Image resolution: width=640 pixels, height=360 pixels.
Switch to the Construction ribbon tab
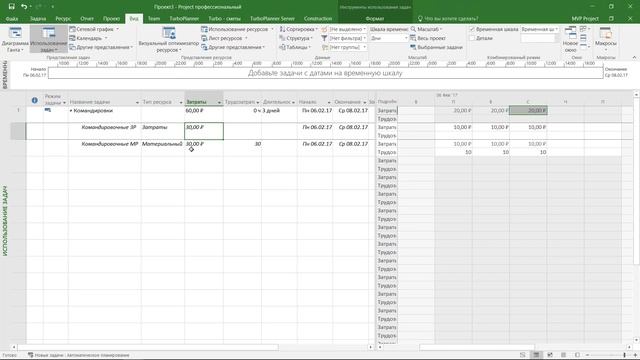click(x=318, y=19)
